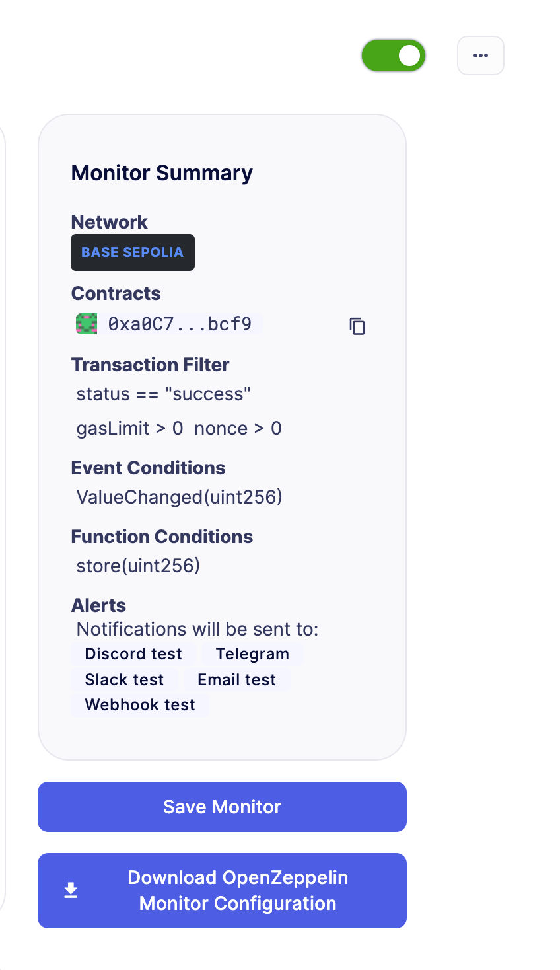
Task: Select the Discord test notification tag
Action: pos(133,653)
